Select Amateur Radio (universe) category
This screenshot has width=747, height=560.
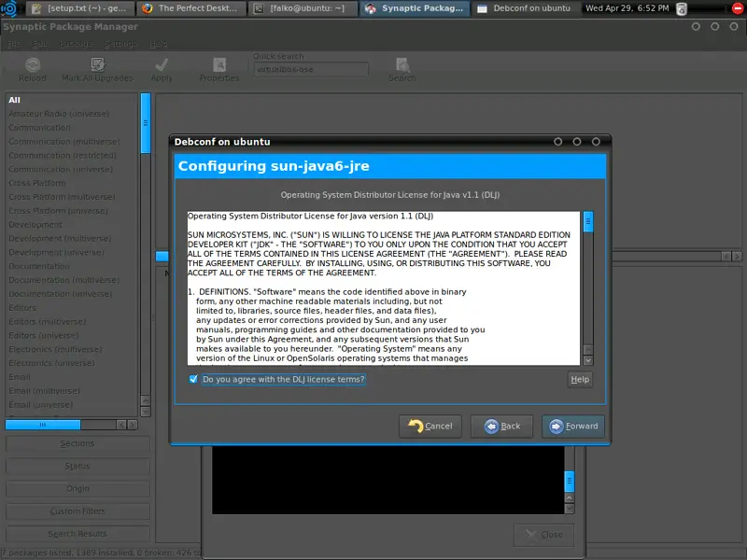59,114
